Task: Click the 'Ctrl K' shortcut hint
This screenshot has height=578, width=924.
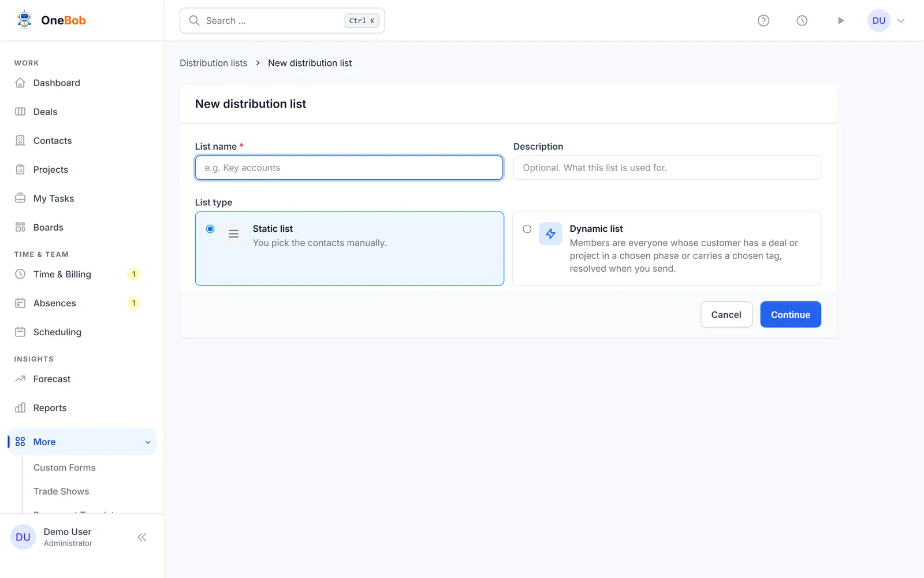Action: click(x=362, y=21)
